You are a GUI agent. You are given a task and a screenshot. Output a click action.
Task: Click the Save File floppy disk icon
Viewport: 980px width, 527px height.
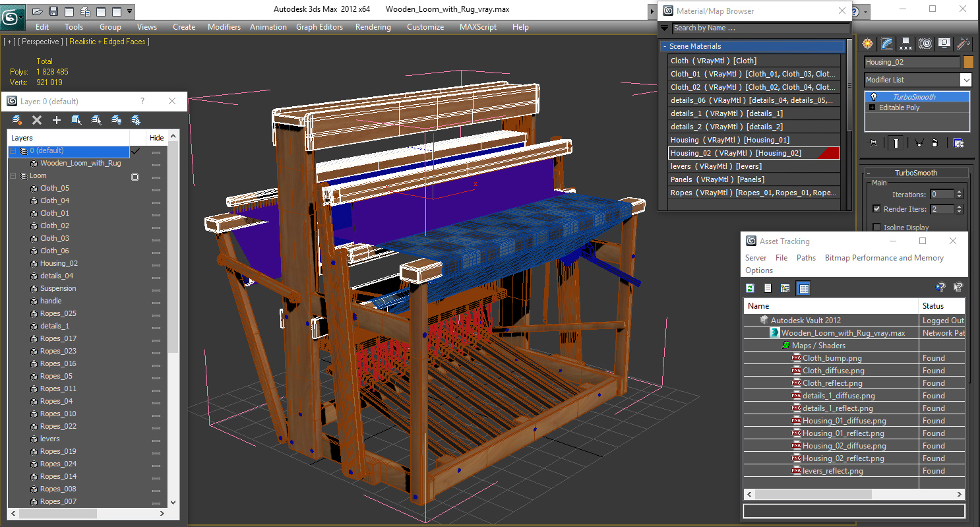click(x=53, y=11)
